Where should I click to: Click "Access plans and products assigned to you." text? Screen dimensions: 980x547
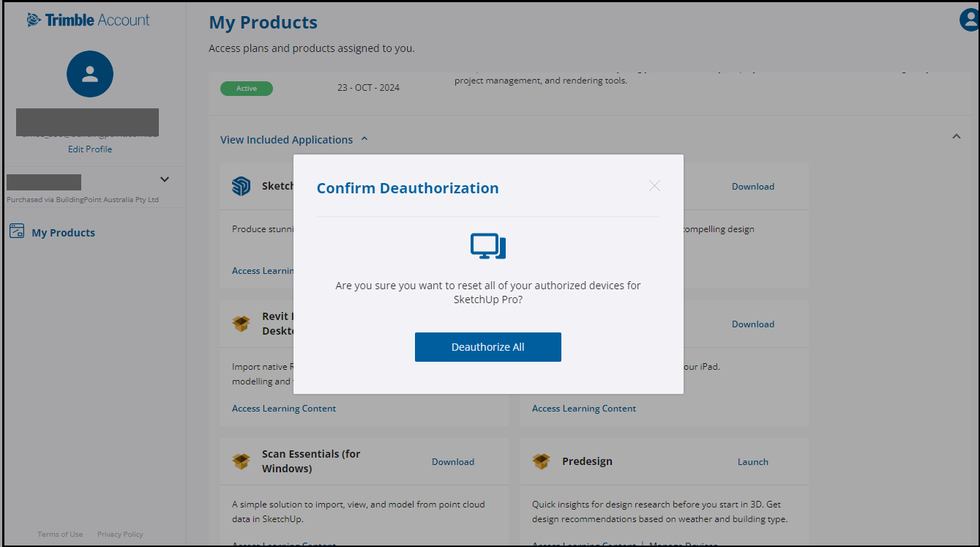click(312, 49)
